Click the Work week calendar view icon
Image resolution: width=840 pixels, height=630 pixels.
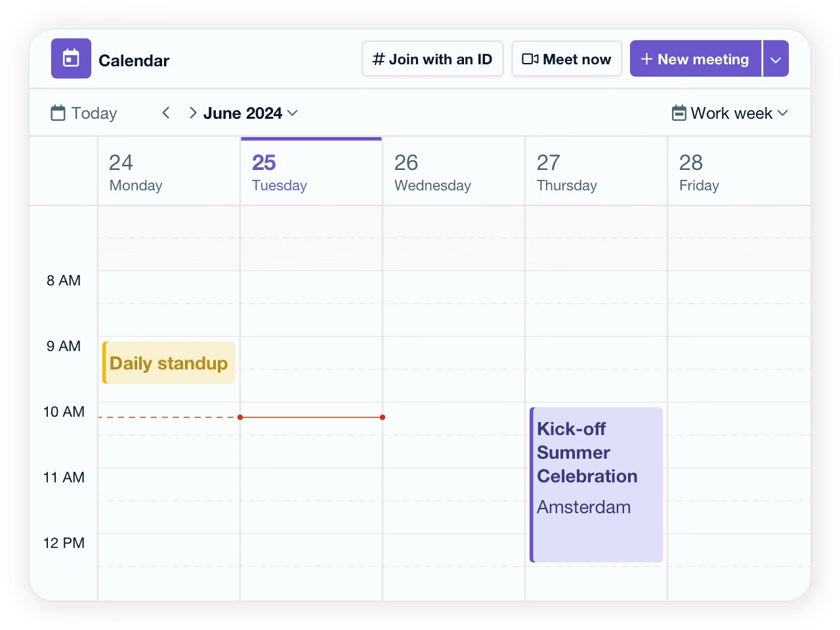coord(679,113)
